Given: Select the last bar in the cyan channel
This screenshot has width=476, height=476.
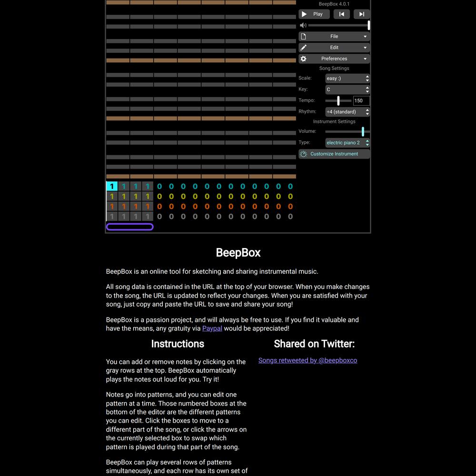Looking at the screenshot, I should 290,186.
